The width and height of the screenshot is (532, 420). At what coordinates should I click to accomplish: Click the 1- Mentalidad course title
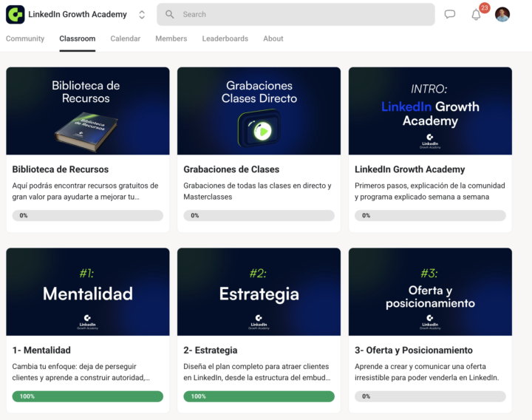click(41, 350)
